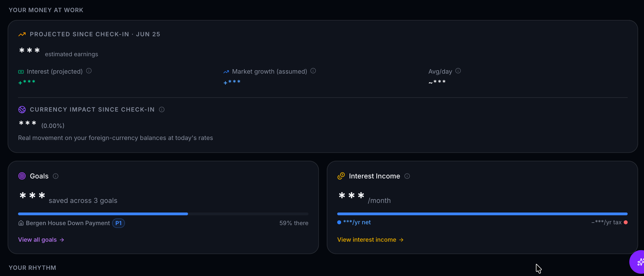
Task: Click the info icon next to Interest Income
Action: [407, 176]
